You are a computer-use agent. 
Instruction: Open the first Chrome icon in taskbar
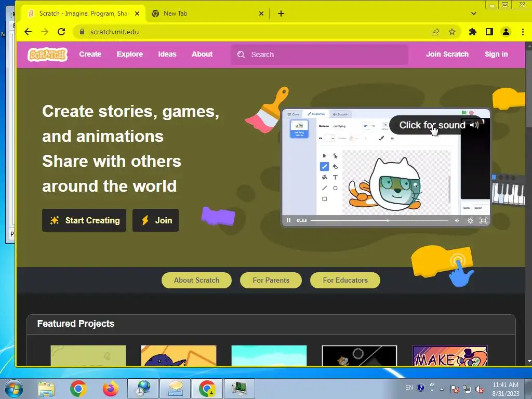78,389
